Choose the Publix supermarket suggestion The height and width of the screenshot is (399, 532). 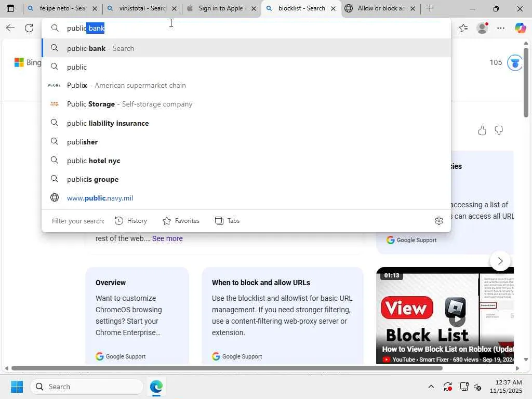(x=246, y=86)
